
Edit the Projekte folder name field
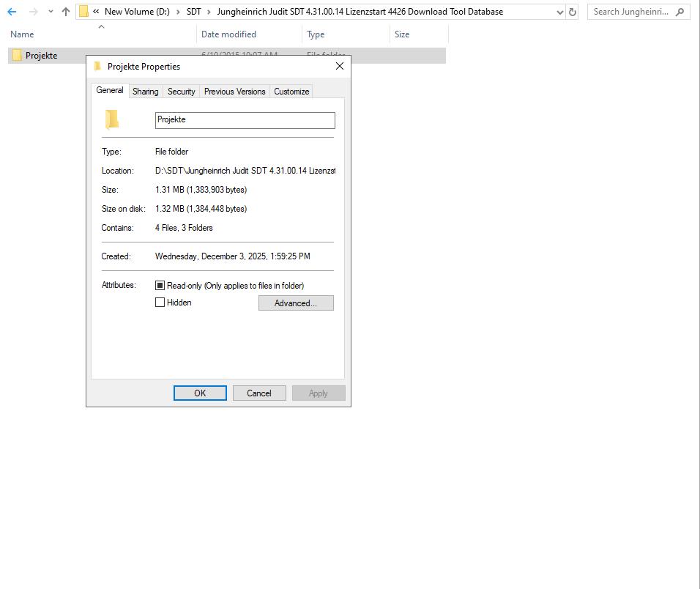(245, 120)
